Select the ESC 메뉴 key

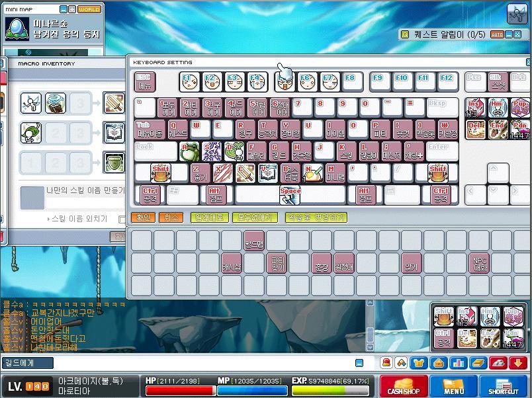[145, 82]
